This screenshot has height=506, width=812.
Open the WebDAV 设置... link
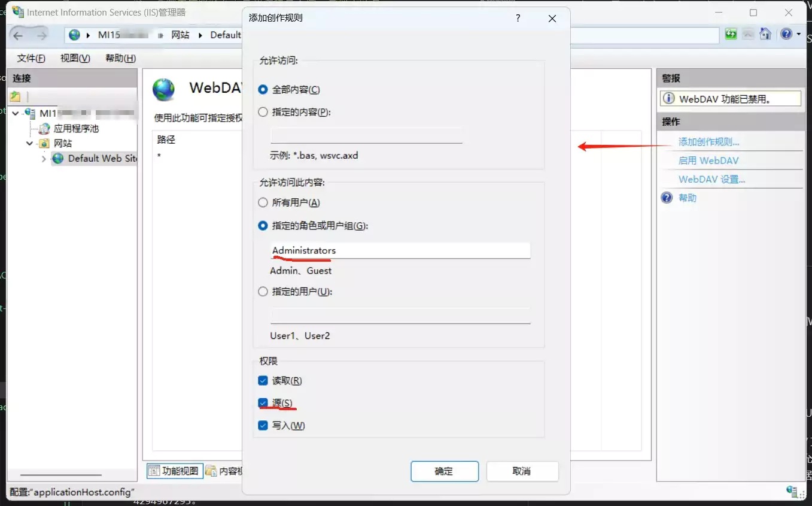click(x=711, y=179)
